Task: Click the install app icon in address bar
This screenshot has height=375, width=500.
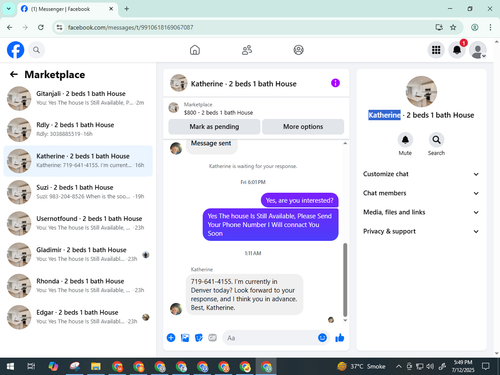Action: point(439,27)
